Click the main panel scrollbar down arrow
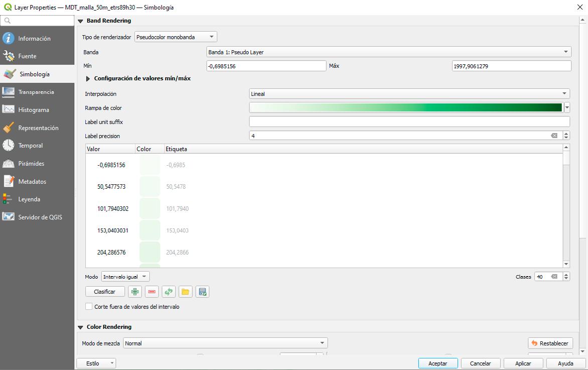Image resolution: width=588 pixels, height=370 pixels. tap(582, 351)
